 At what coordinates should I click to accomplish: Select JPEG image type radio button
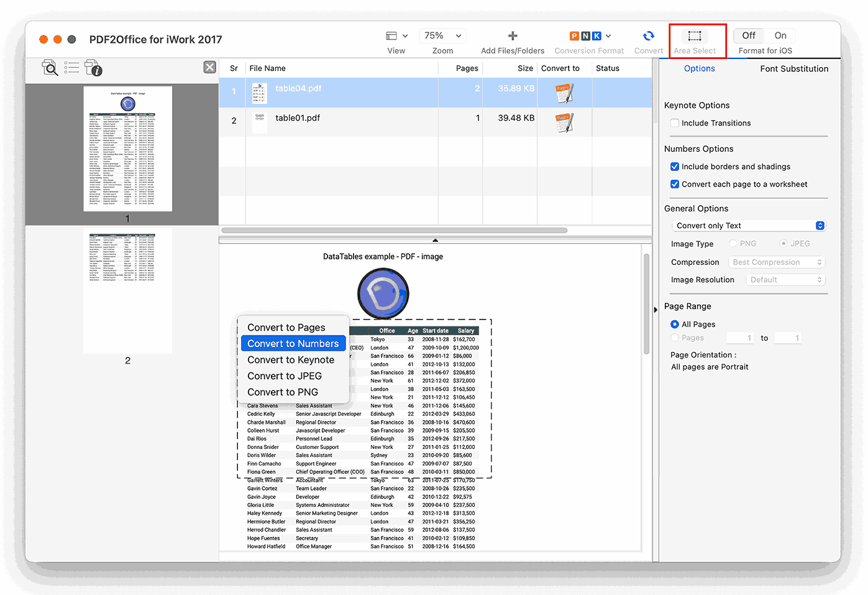point(783,244)
